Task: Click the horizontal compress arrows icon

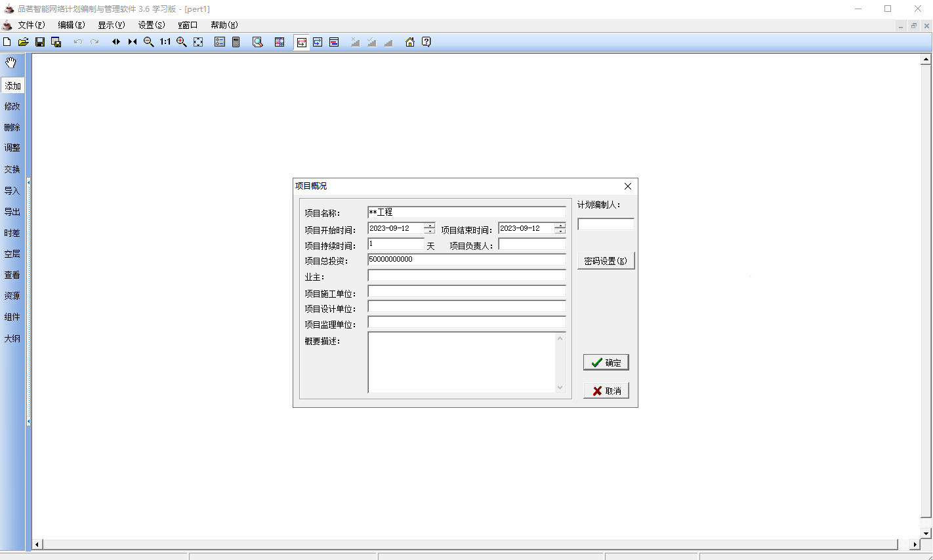Action: click(133, 42)
